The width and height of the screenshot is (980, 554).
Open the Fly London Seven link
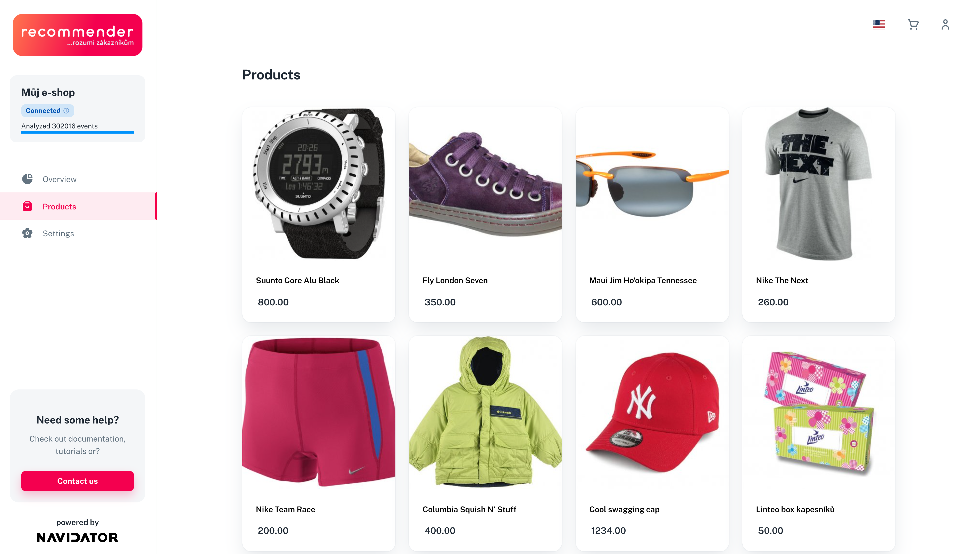[x=455, y=280]
